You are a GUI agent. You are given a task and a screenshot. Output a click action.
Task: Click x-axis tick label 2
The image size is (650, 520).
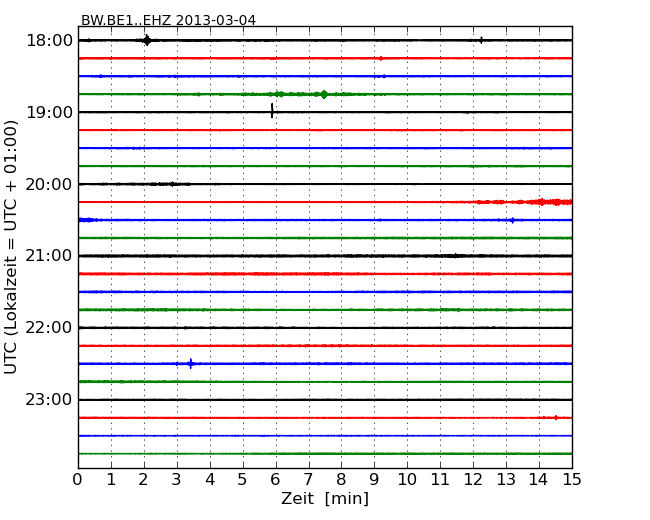point(143,479)
